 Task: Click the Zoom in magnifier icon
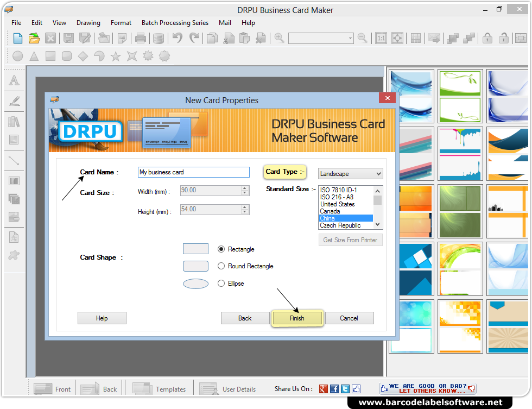click(279, 39)
